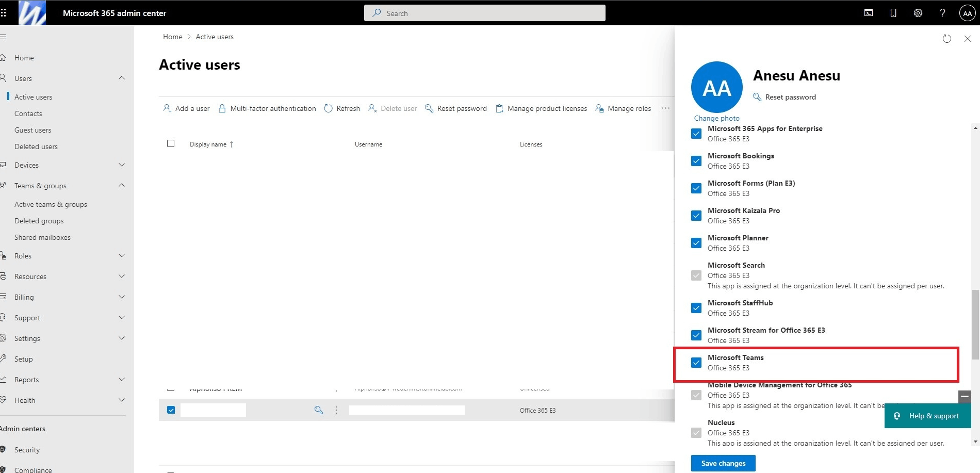Open the help question mark icon
980x473 pixels.
pyautogui.click(x=942, y=13)
